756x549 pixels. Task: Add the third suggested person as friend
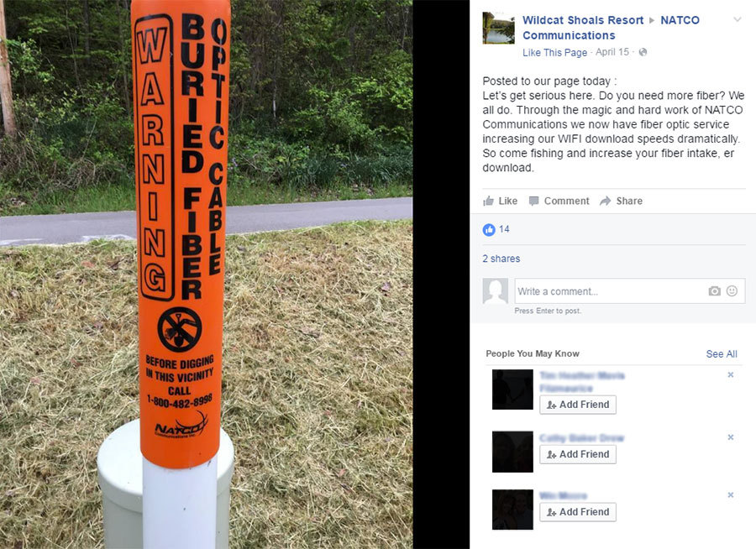coord(578,512)
